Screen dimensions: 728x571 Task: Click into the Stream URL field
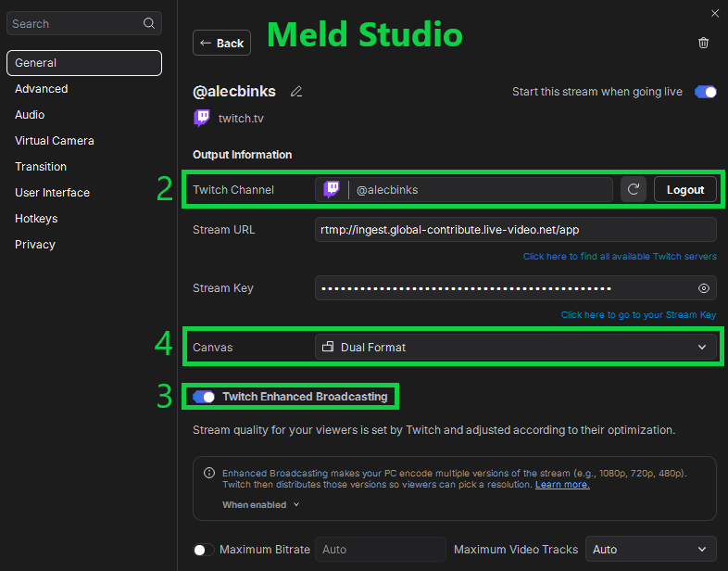[x=515, y=230]
